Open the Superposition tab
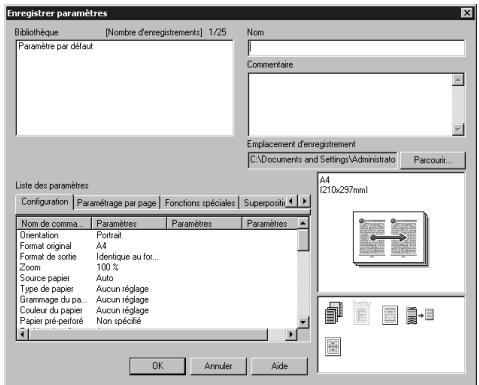The image size is (479, 385). pos(264,203)
